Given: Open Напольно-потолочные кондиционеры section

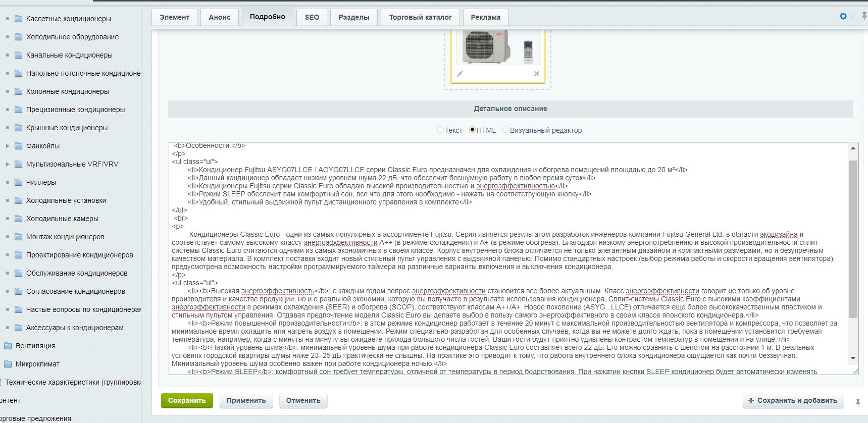Looking at the screenshot, I should click(83, 73).
